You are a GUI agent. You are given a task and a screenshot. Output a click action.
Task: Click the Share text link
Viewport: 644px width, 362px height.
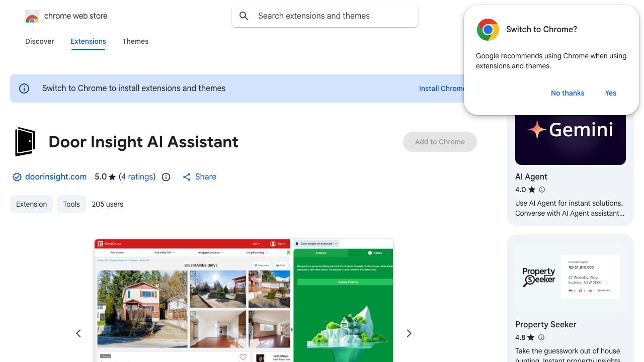click(x=206, y=177)
